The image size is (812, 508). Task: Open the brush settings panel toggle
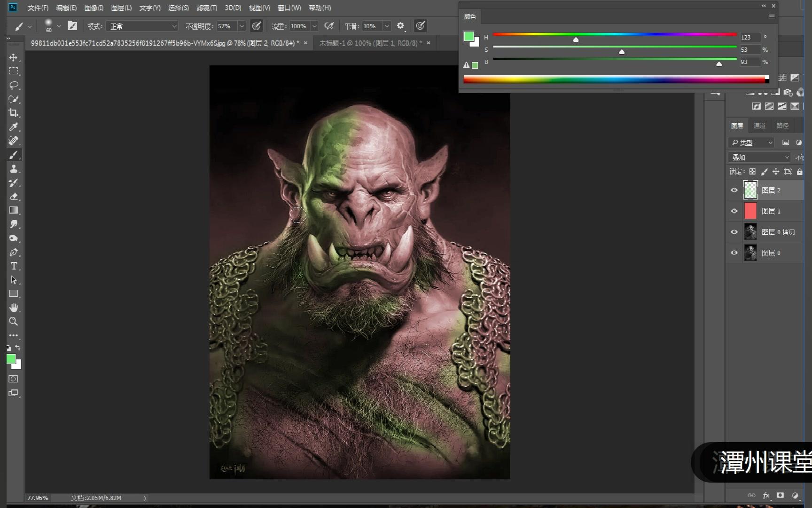(72, 26)
